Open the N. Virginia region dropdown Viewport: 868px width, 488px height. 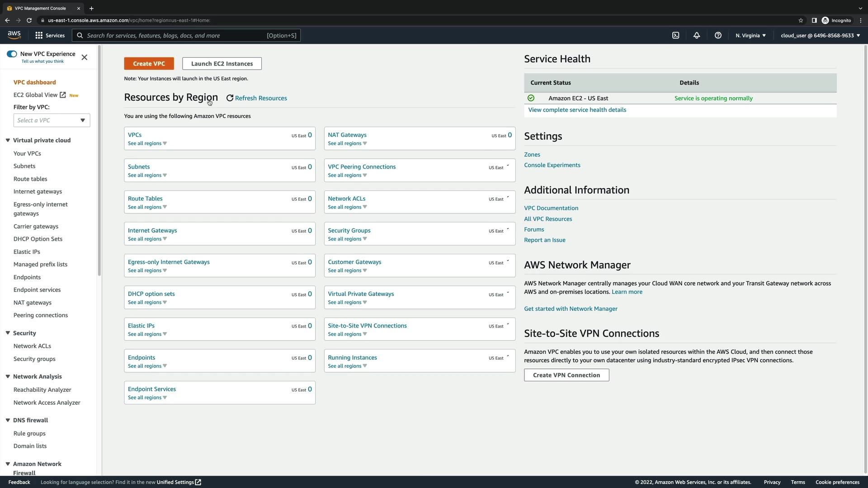(x=750, y=35)
